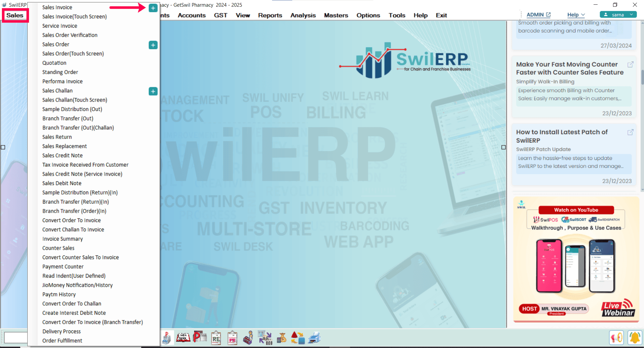Choose Create Interest Debit Note

point(74,313)
